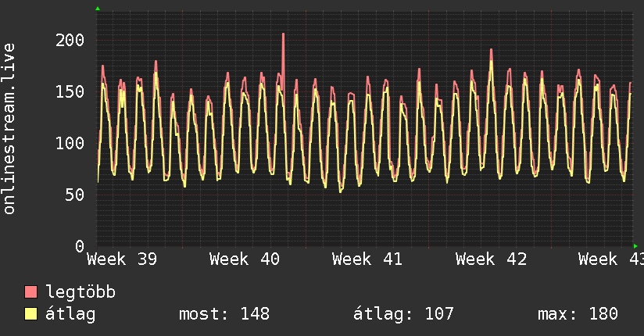Image resolution: width=644 pixels, height=336 pixels.
Task: Click the Week 39 axis label
Action: [121, 259]
